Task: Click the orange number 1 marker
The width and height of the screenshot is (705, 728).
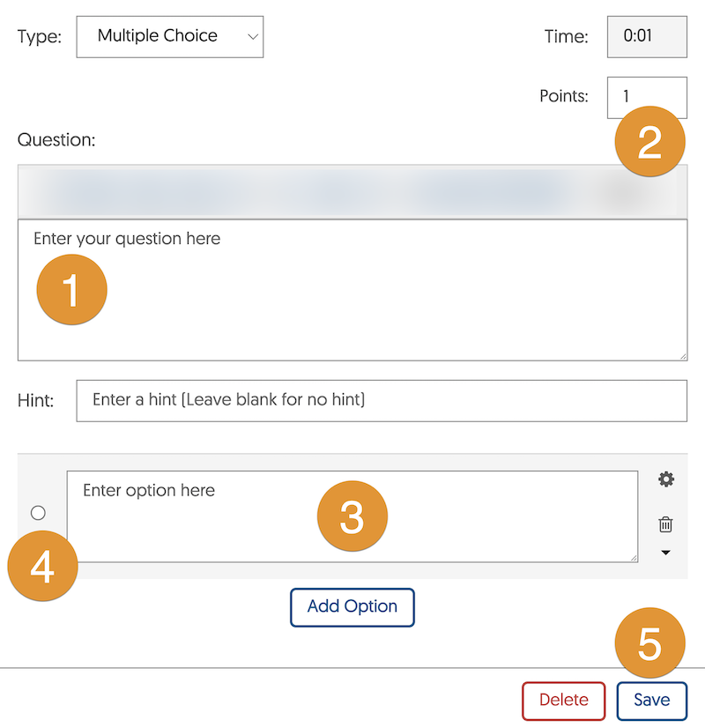Action: coord(71,290)
